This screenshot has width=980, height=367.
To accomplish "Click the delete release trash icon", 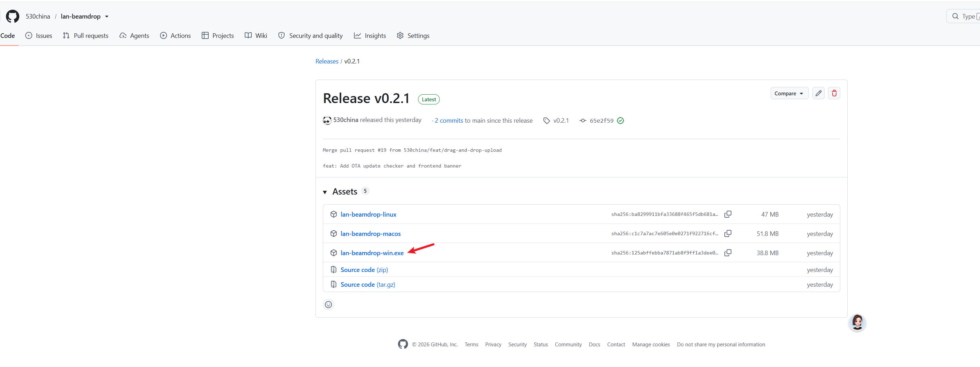I will pyautogui.click(x=834, y=93).
